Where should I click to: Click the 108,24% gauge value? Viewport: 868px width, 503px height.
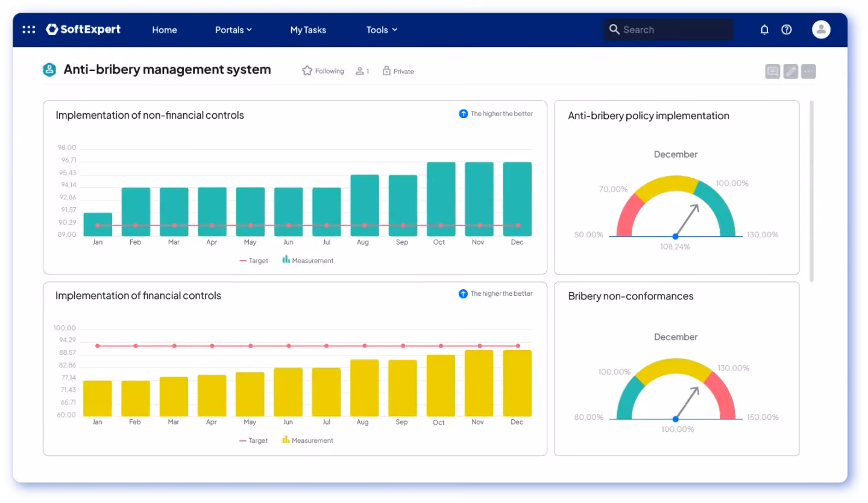(x=675, y=247)
